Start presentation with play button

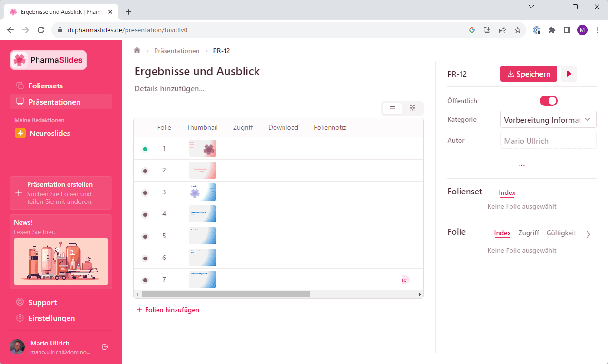pos(569,74)
